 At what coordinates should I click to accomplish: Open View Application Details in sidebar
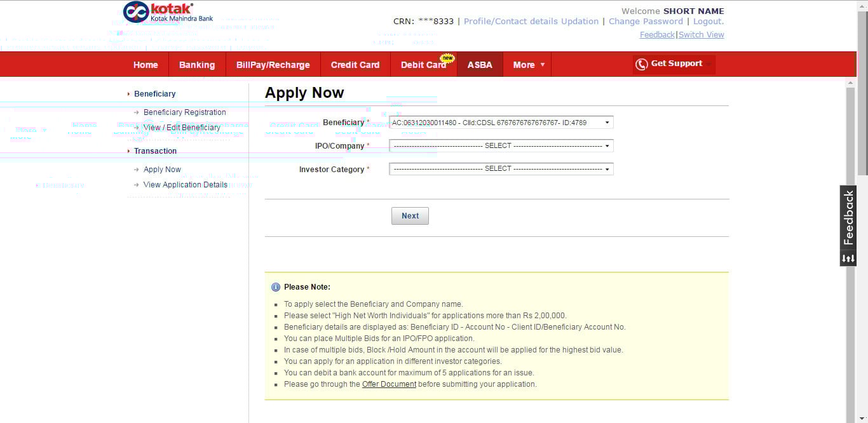[185, 185]
